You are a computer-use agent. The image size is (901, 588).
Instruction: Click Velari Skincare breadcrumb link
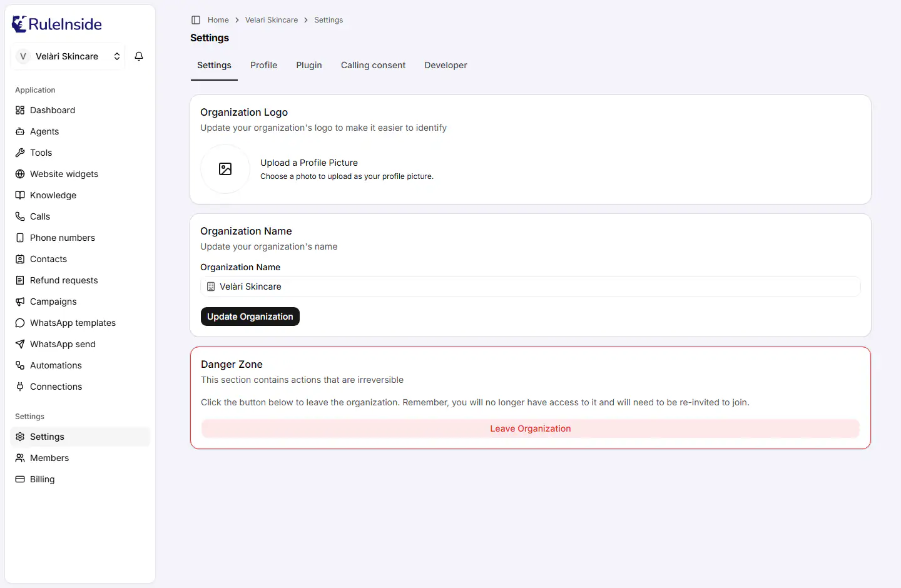click(272, 20)
